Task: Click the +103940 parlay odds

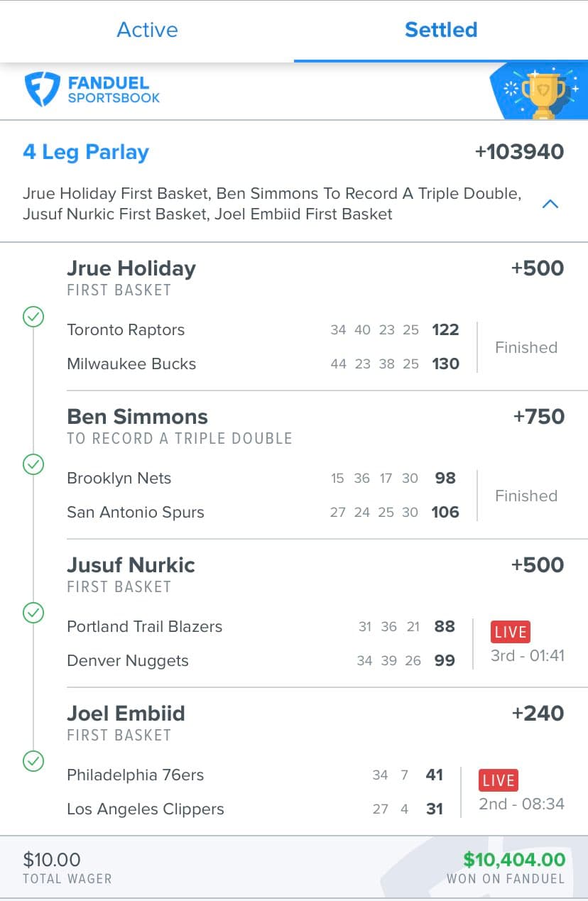Action: tap(519, 152)
